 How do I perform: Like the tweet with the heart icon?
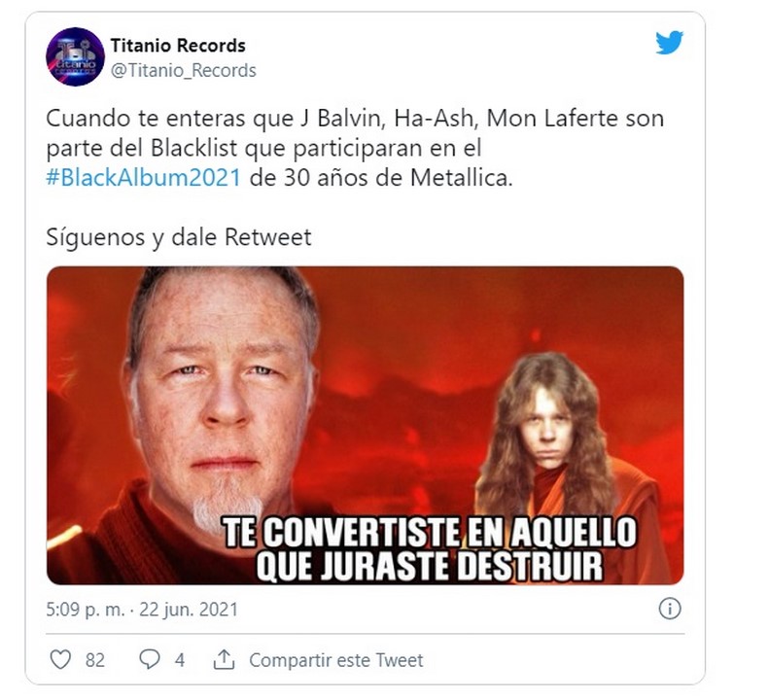(x=61, y=659)
